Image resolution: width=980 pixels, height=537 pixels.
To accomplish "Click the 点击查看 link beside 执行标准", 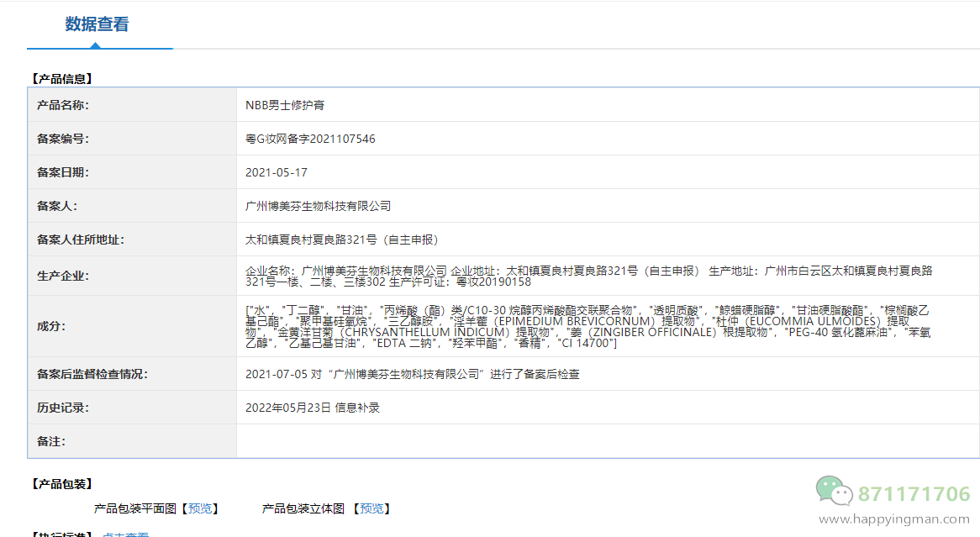I will coord(126,534).
